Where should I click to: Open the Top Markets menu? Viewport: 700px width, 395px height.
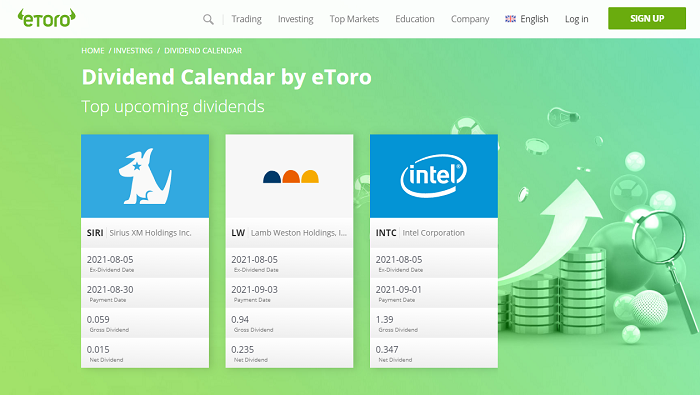point(354,19)
